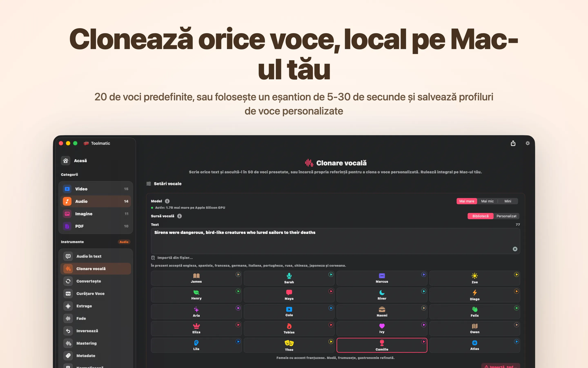This screenshot has height=368, width=588.
Task: Open the PDF category
Action: 96,226
